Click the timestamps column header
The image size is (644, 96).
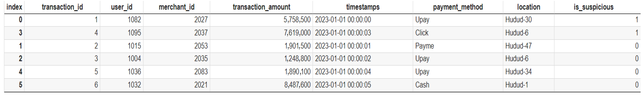coord(363,7)
